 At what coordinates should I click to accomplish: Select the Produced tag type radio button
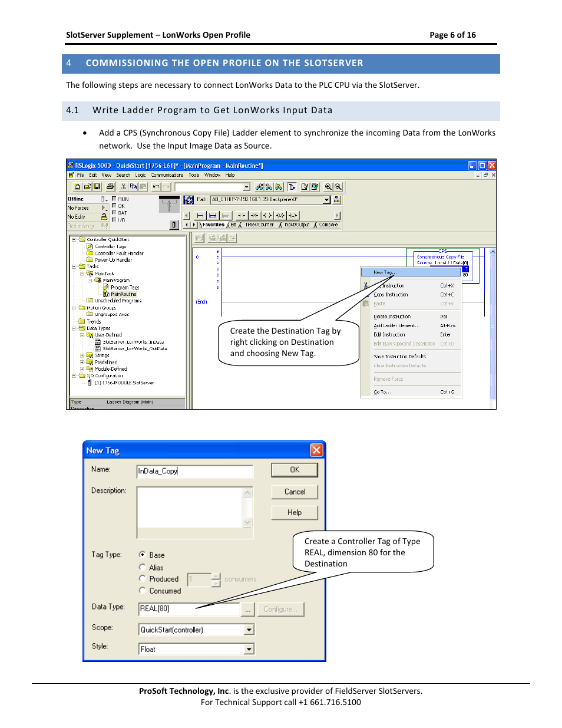pyautogui.click(x=142, y=579)
